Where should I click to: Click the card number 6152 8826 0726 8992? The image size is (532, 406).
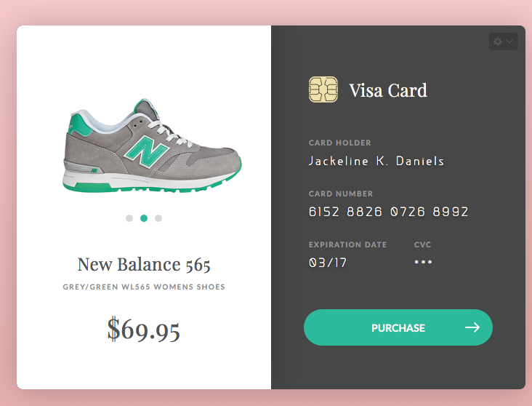[x=389, y=212]
